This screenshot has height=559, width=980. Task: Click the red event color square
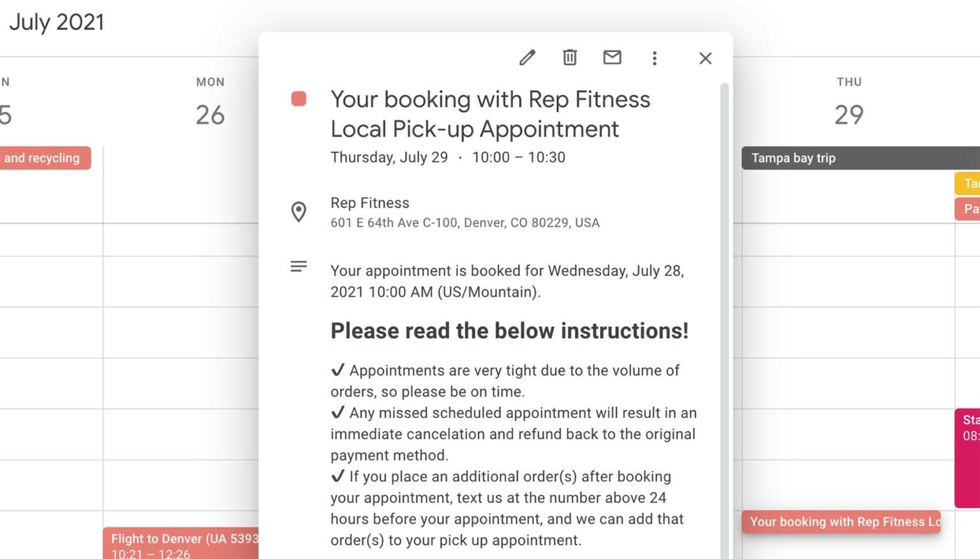click(299, 99)
